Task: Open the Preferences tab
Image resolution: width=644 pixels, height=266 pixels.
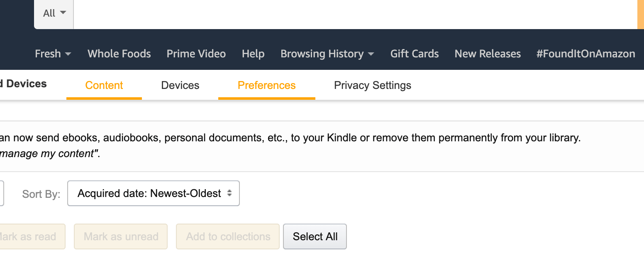Action: (x=267, y=86)
